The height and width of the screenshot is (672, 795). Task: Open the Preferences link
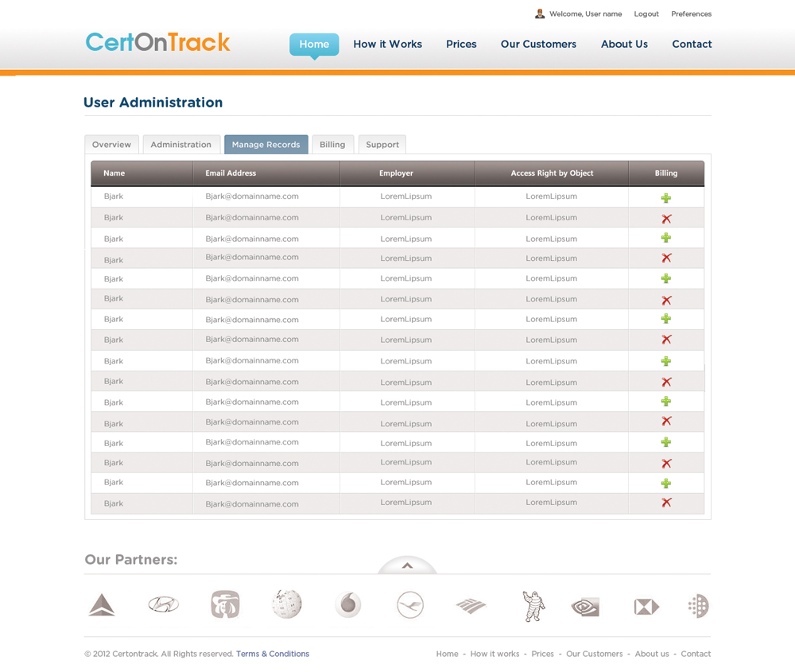point(692,14)
